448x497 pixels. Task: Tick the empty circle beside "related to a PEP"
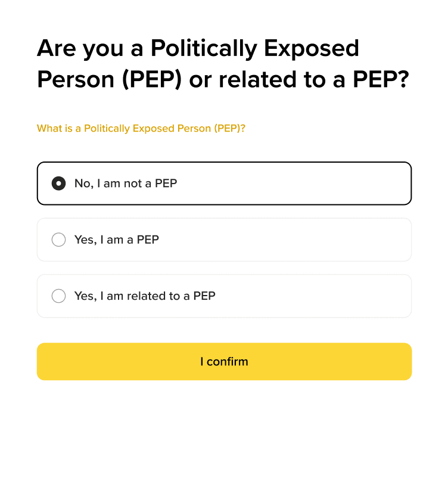coord(58,296)
